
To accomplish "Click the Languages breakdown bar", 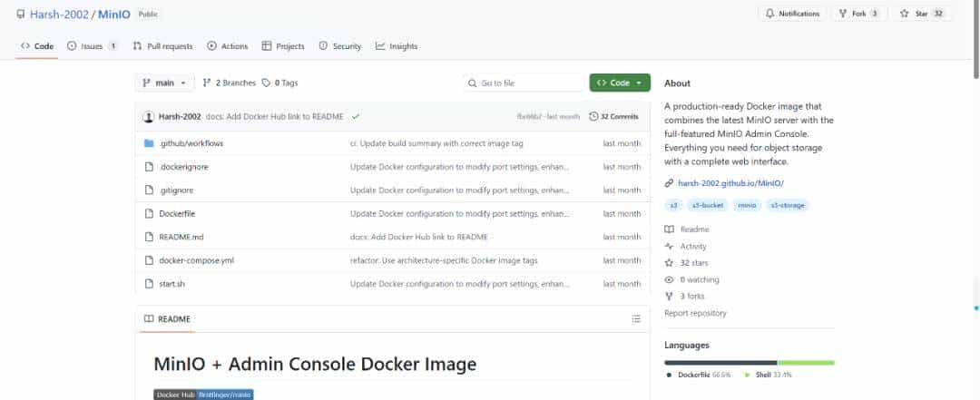I will point(749,362).
